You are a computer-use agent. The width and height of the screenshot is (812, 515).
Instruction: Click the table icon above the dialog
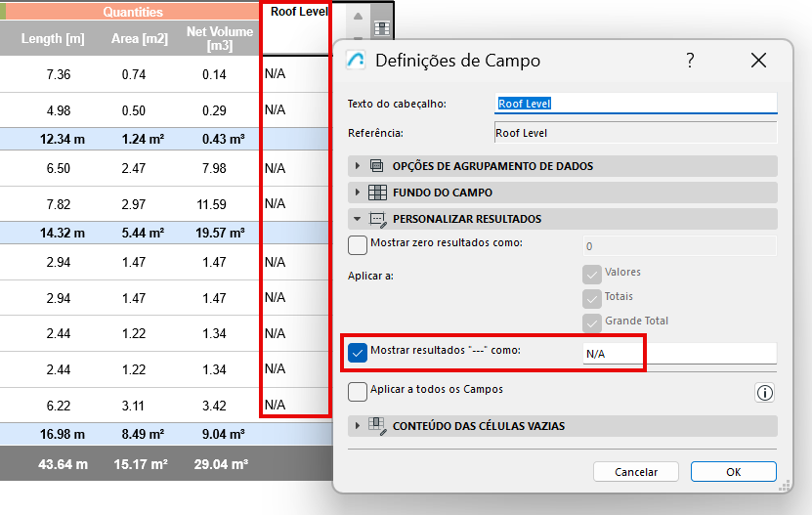[x=381, y=28]
